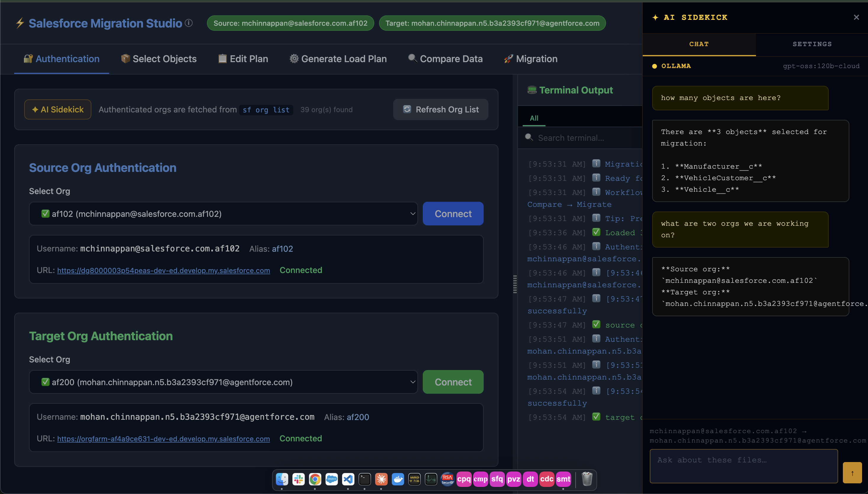Screen dimensions: 868x494
Task: Connect the source org af102
Action: coord(453,214)
